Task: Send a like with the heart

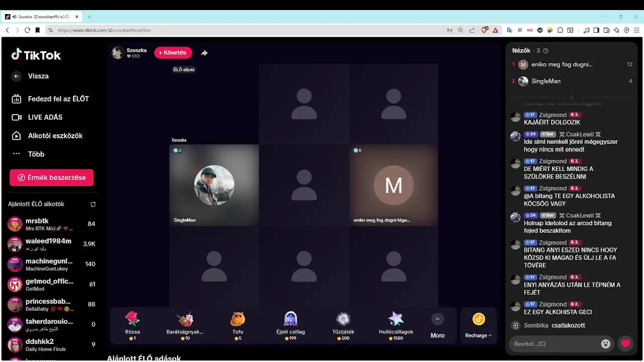Action: [x=625, y=344]
